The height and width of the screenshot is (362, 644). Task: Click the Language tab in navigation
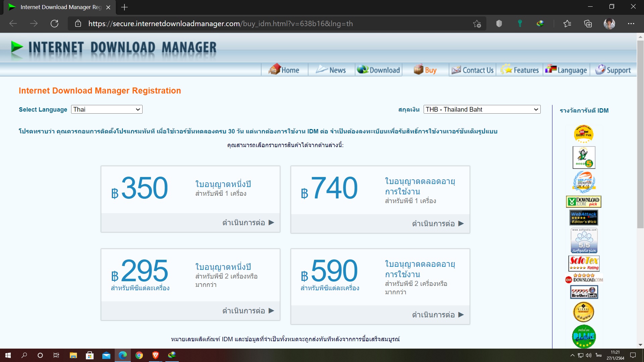tap(567, 69)
